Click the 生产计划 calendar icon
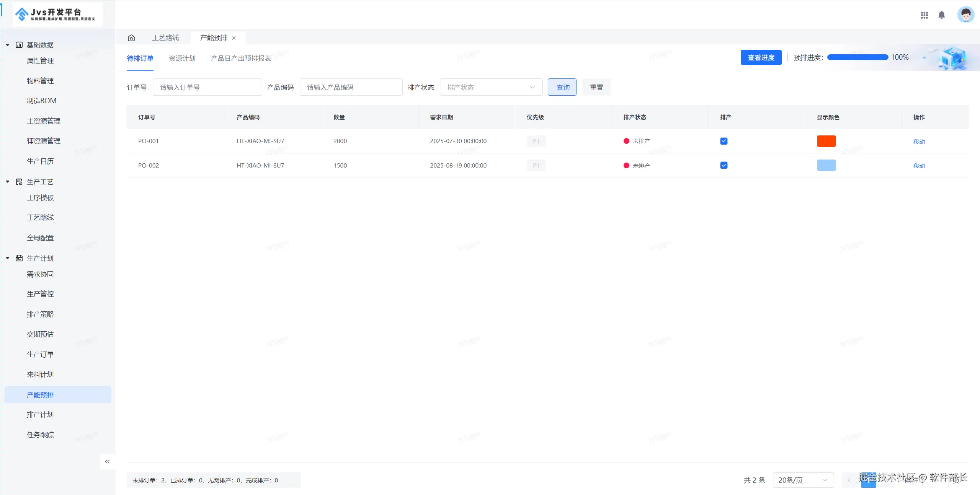Viewport: 980px width, 495px height. [19, 258]
